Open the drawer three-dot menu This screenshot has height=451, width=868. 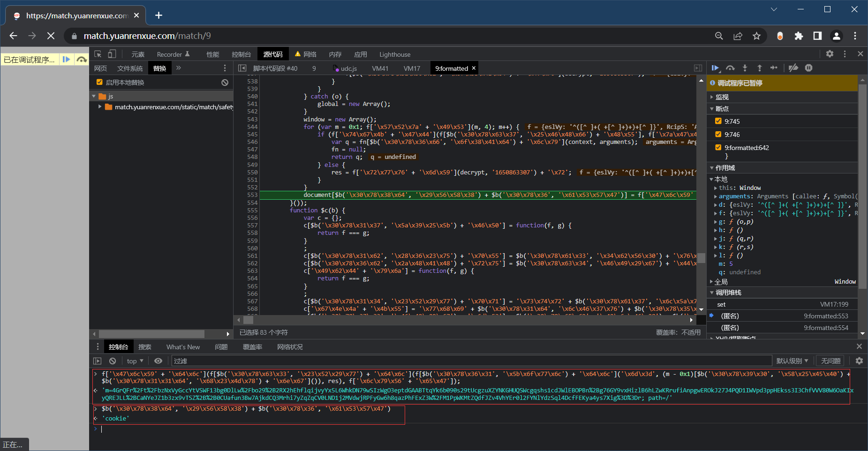(98, 346)
